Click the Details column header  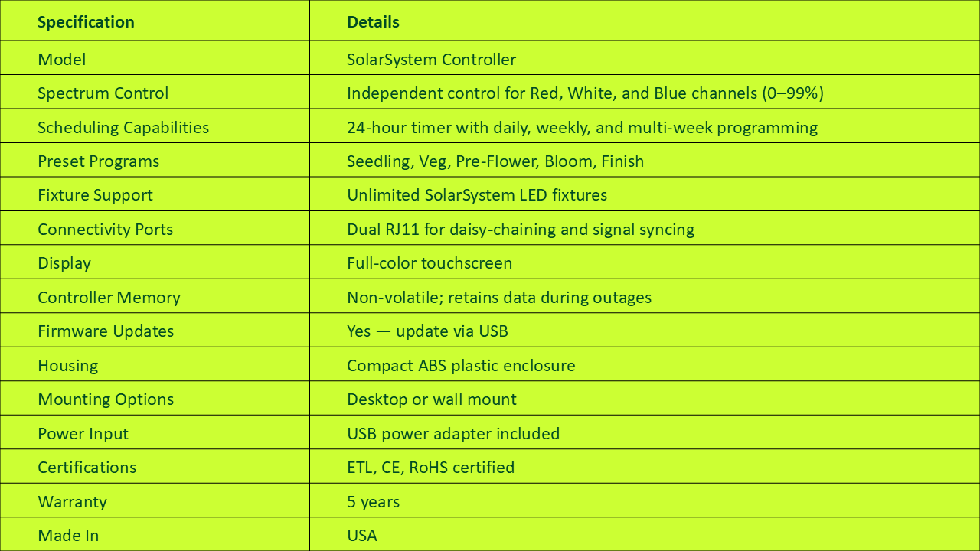tap(373, 22)
